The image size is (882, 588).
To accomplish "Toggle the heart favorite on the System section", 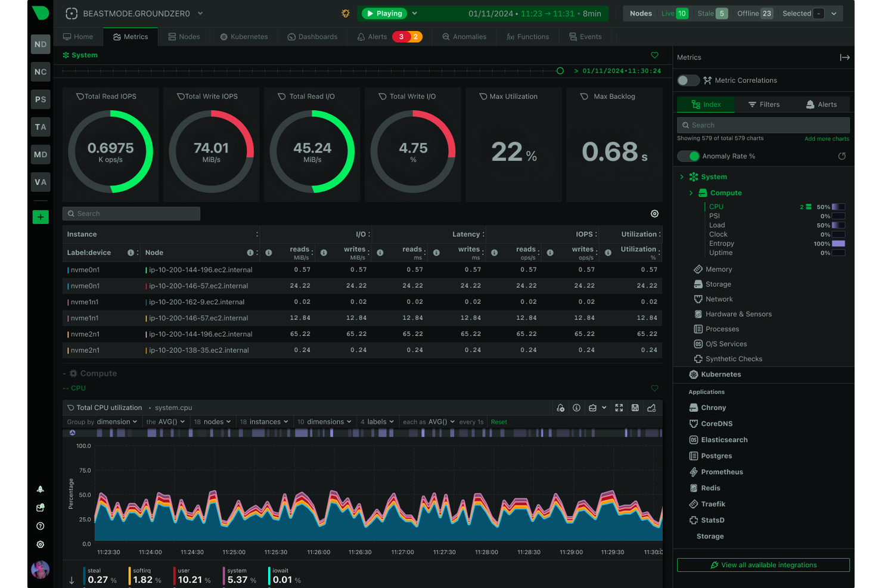I will coord(654,55).
